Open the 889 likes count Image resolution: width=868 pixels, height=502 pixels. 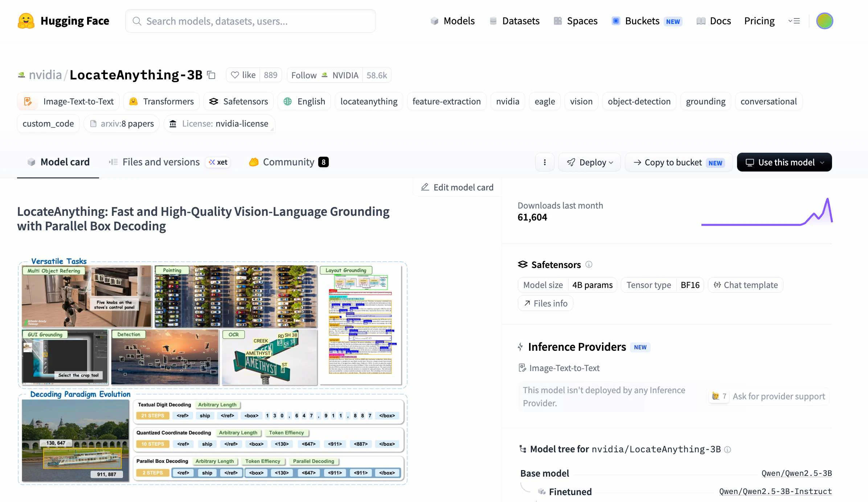[270, 75]
